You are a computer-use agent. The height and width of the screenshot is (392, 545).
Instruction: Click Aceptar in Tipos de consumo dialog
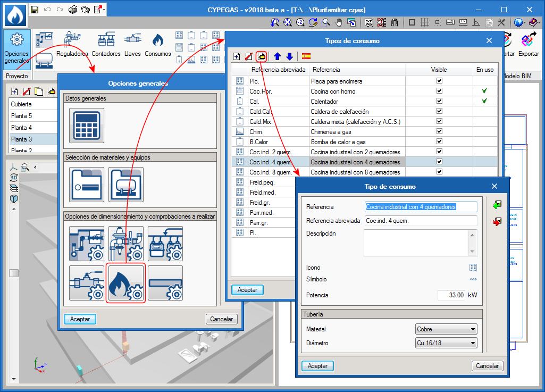pyautogui.click(x=247, y=290)
